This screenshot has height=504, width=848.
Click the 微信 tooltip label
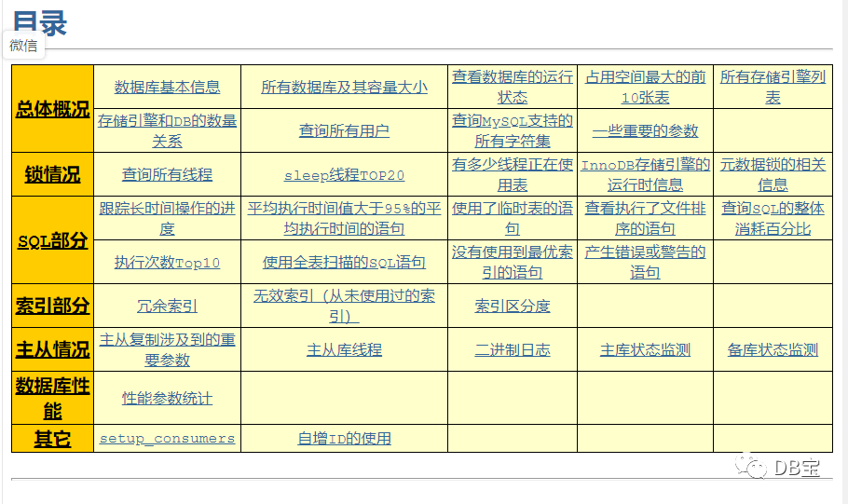(x=24, y=46)
